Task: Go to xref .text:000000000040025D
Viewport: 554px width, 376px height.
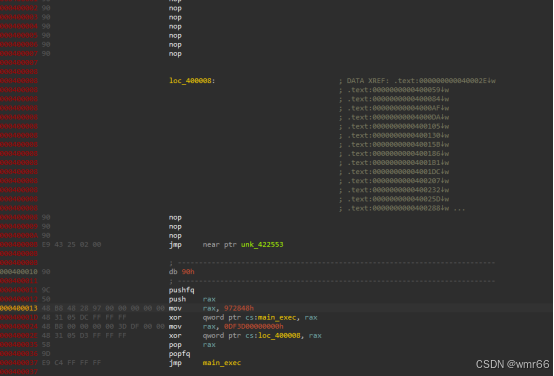Action: click(398, 199)
